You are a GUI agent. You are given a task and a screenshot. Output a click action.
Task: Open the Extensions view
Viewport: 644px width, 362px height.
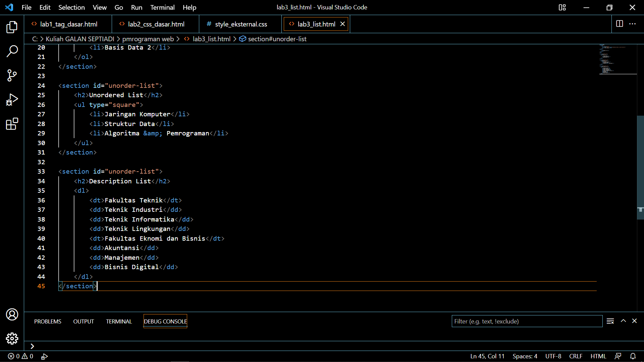[x=12, y=124]
